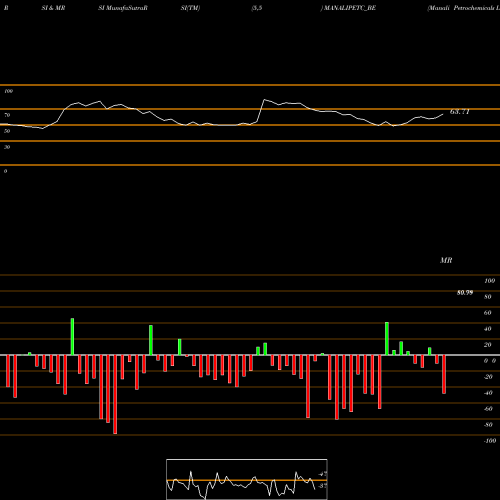Click the RSI axis label 70
This screenshot has width=500, height=500.
click(7, 115)
